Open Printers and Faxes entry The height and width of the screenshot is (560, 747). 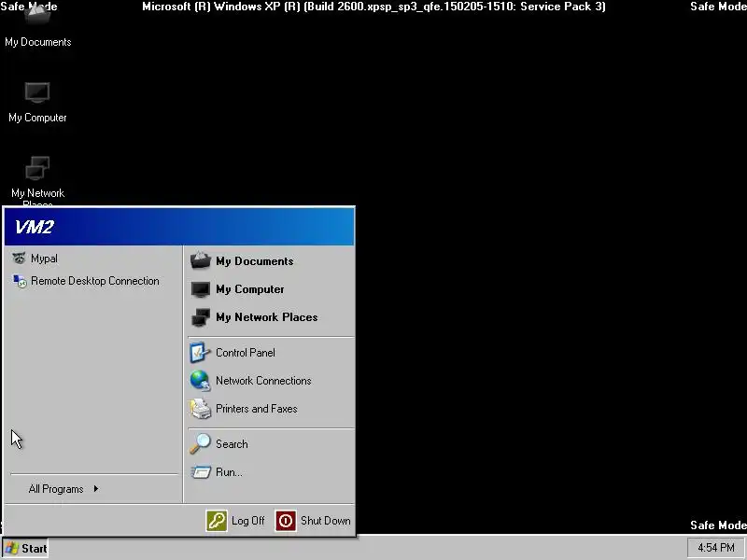pyautogui.click(x=256, y=409)
